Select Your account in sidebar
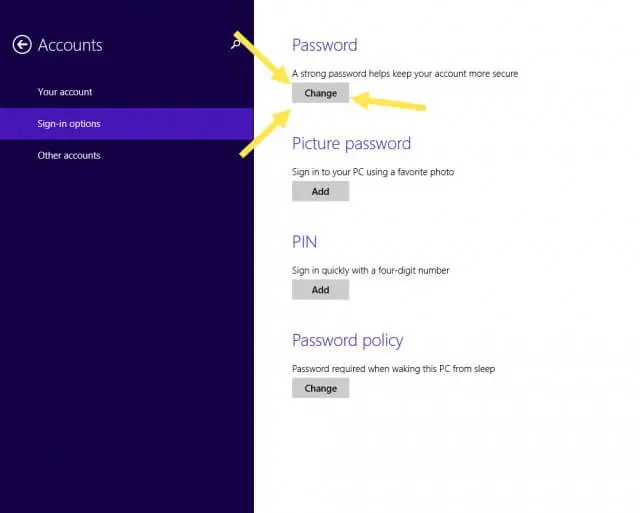 click(x=65, y=92)
